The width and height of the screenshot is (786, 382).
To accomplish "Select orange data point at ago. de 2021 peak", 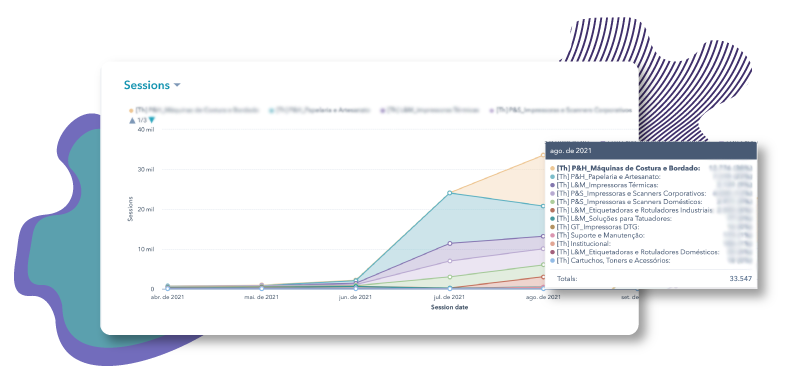I will (543, 155).
